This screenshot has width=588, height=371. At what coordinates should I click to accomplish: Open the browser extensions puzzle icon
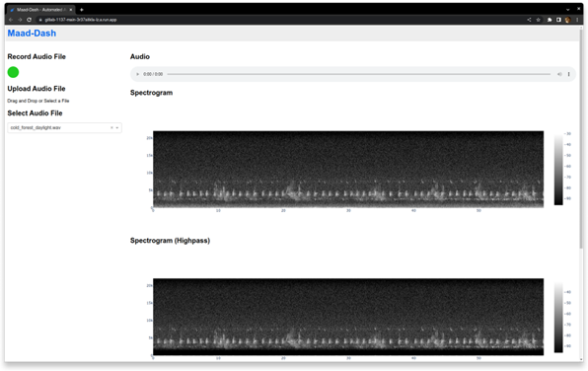point(550,20)
